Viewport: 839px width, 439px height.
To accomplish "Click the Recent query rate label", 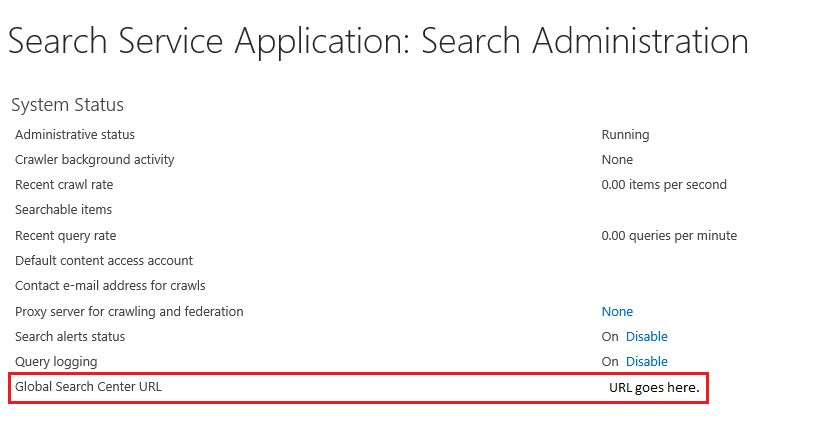I will click(x=66, y=236).
